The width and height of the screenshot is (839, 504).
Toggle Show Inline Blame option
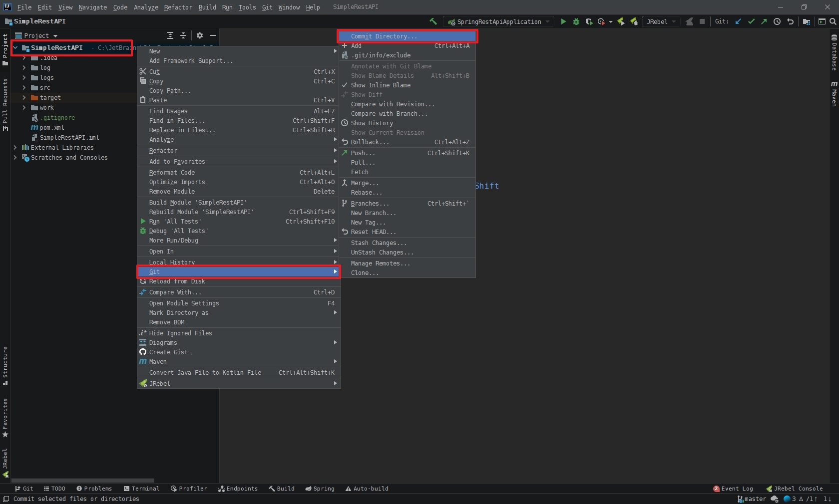[x=407, y=85]
